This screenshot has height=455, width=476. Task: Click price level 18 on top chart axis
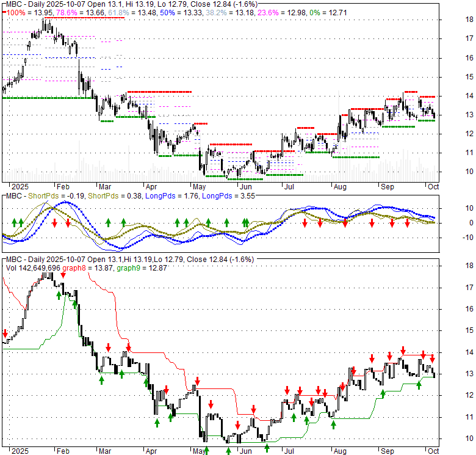click(x=469, y=20)
